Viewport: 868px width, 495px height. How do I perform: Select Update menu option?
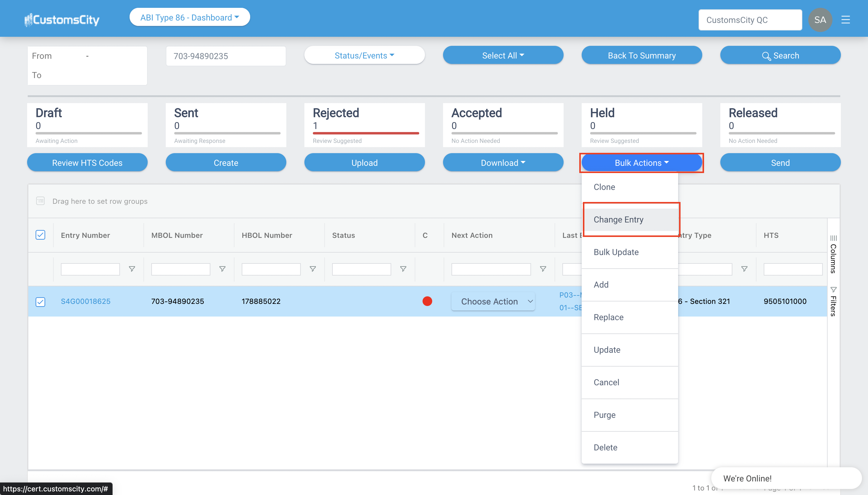pyautogui.click(x=630, y=350)
